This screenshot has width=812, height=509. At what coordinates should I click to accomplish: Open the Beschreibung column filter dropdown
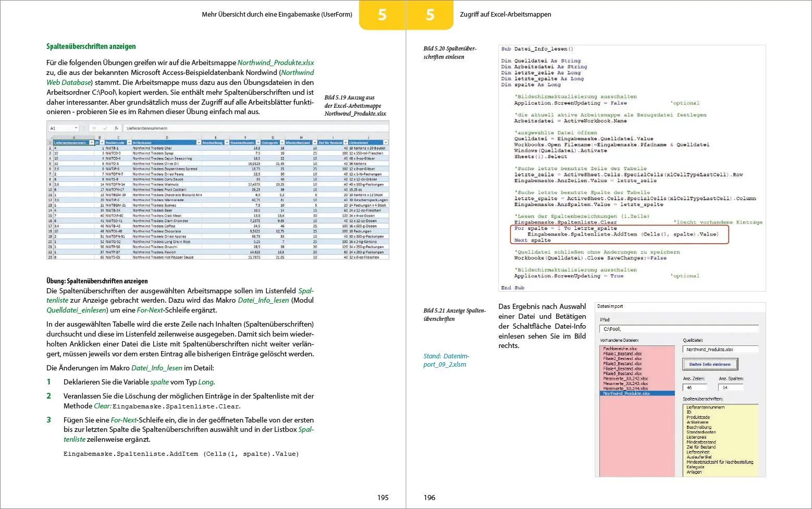tap(227, 143)
